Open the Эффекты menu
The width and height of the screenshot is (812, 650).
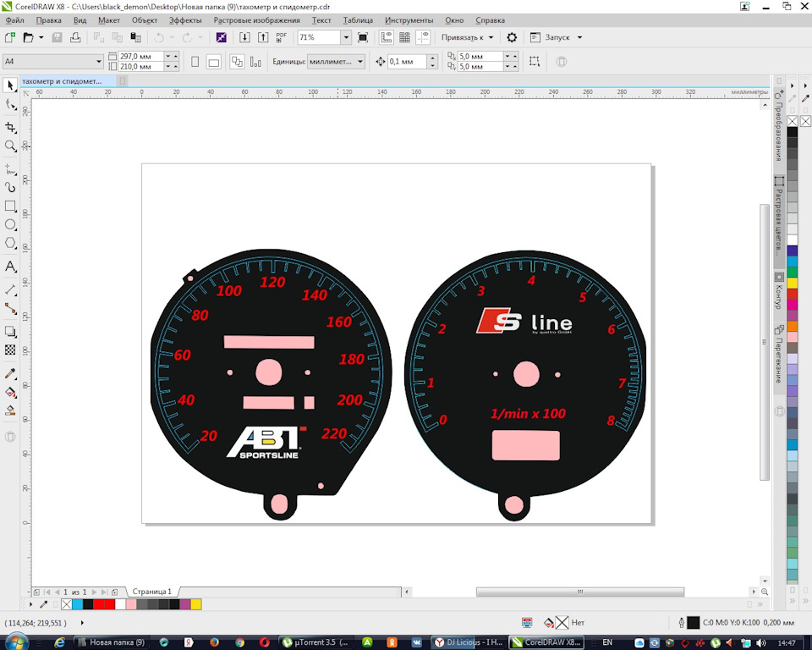[185, 20]
